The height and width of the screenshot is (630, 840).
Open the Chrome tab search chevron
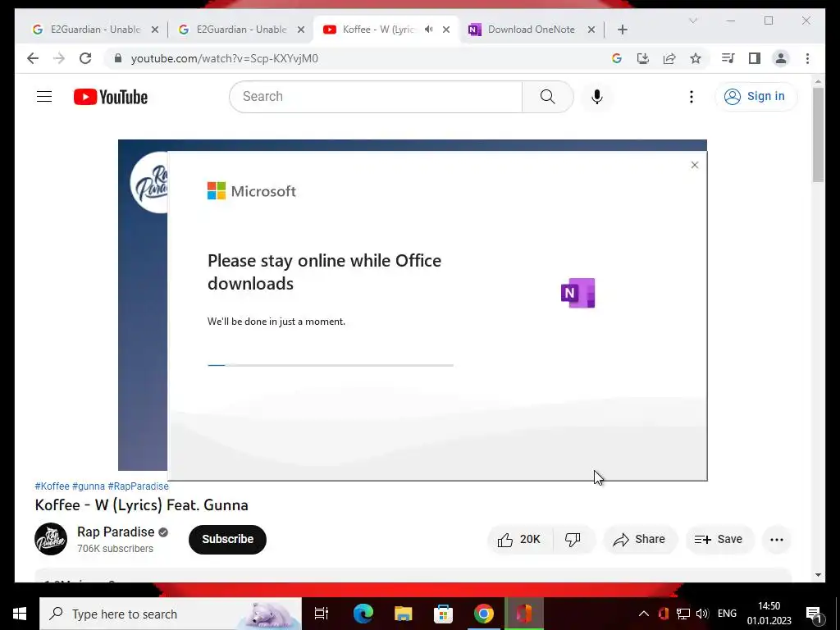click(x=692, y=21)
